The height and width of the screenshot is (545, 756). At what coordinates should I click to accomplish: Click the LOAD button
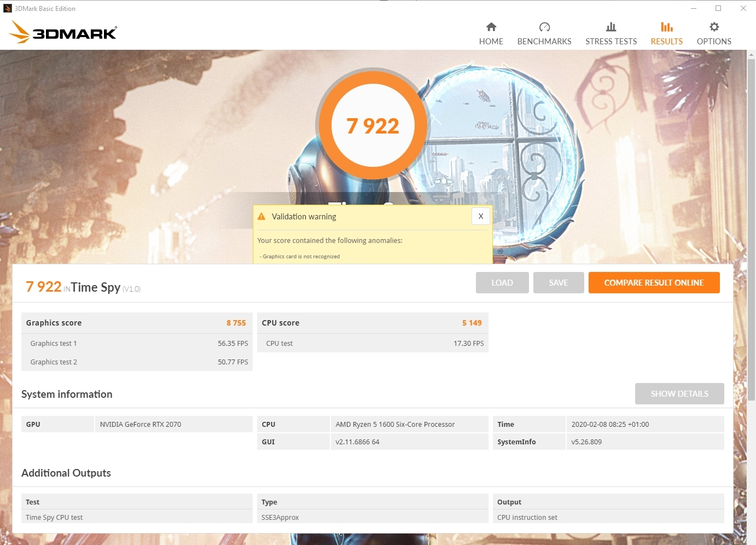point(502,283)
